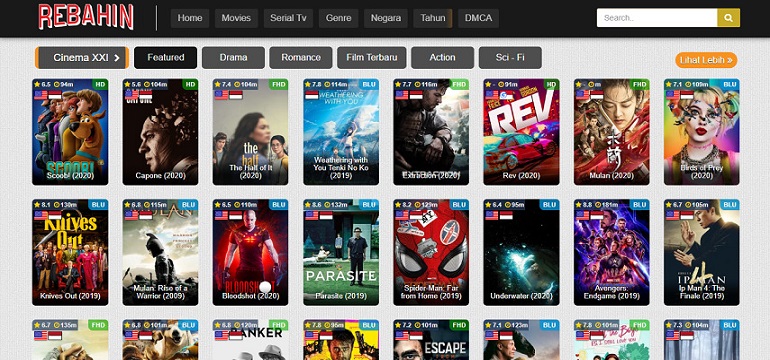Open the Tahun navigation menu
Viewport: 770px width, 360px height.
coord(433,18)
